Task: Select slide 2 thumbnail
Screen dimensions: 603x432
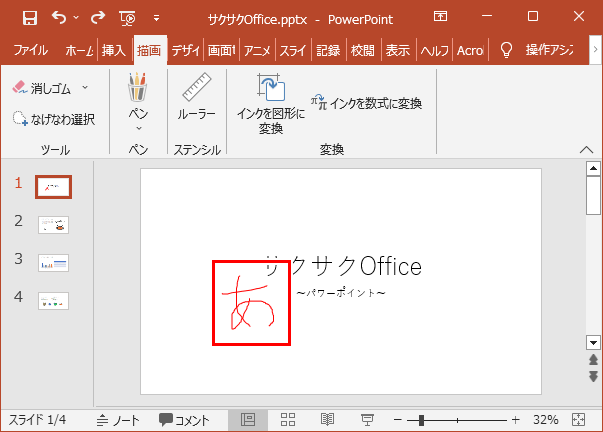Action: pos(53,225)
